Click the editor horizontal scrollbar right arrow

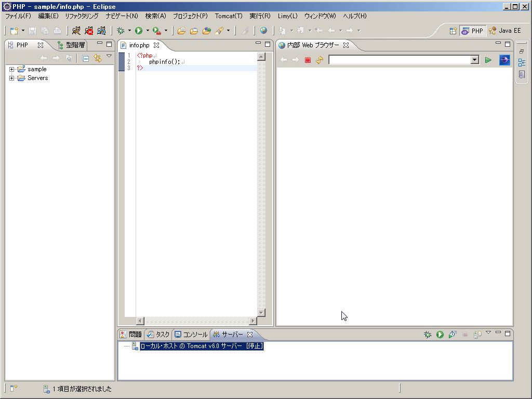pos(253,321)
